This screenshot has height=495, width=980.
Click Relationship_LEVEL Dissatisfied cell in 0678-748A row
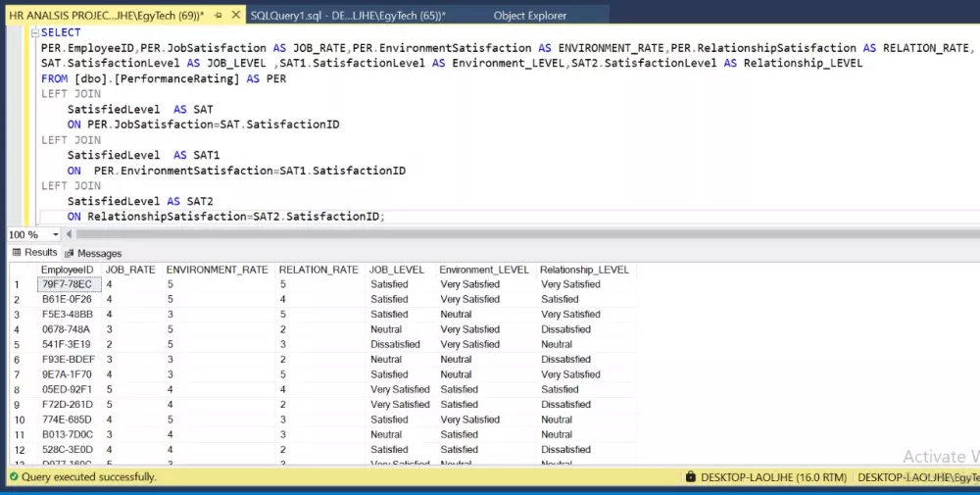pos(586,329)
